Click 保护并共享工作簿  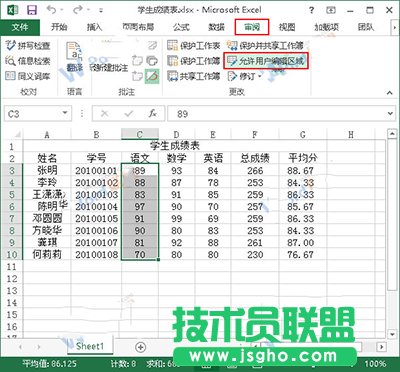point(265,45)
